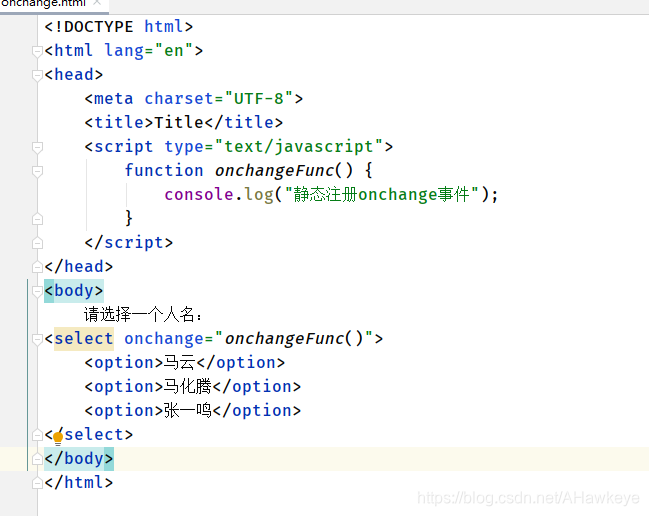
Task: Click the console.log statement
Action: (x=331, y=194)
